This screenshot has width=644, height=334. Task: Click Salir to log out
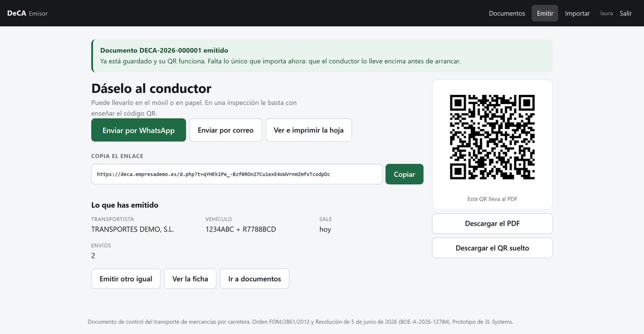[626, 13]
